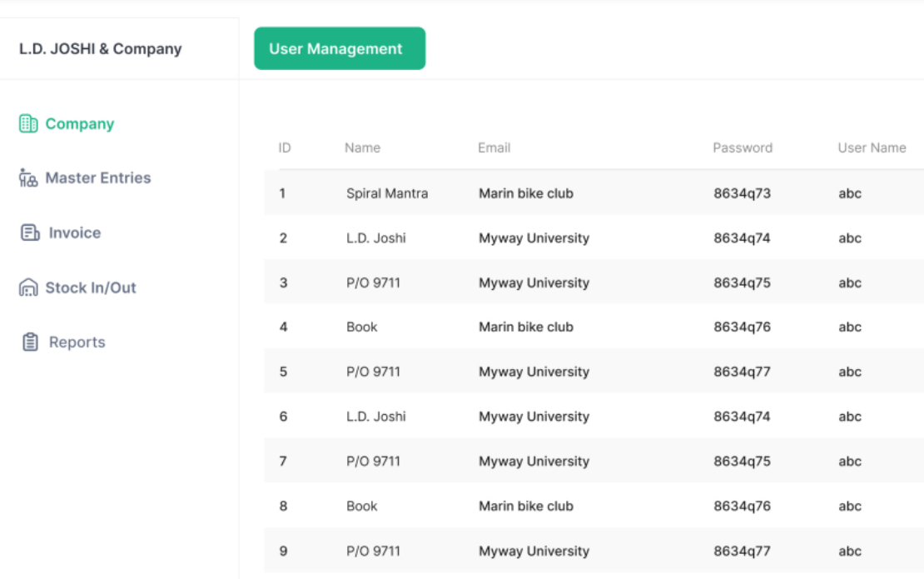Click the Reports clipboard icon
The height and width of the screenshot is (579, 924).
pos(30,342)
